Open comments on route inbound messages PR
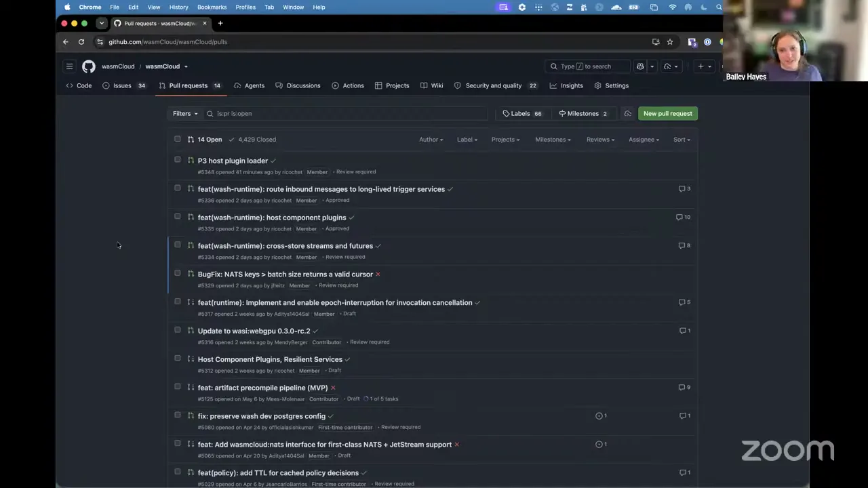 click(684, 189)
